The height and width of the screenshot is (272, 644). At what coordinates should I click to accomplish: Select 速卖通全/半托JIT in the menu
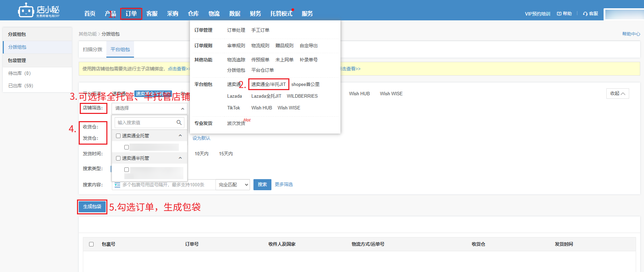point(269,85)
